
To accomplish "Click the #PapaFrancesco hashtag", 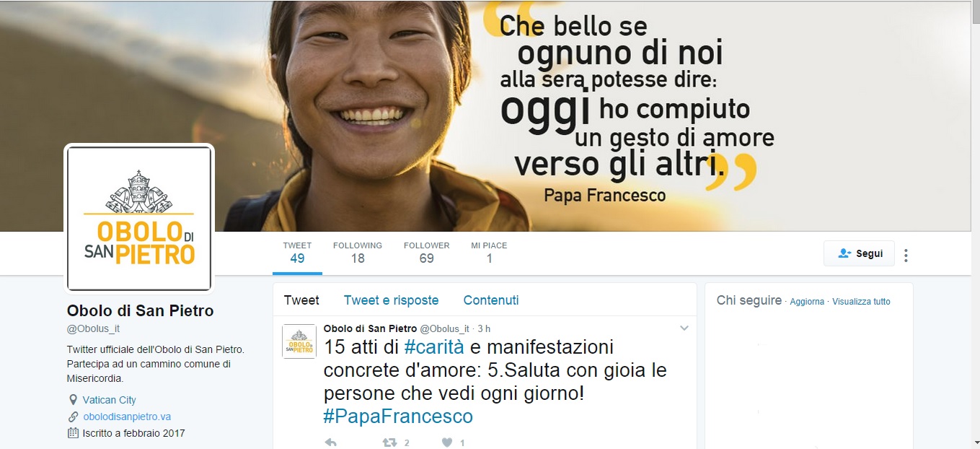I will [x=398, y=417].
